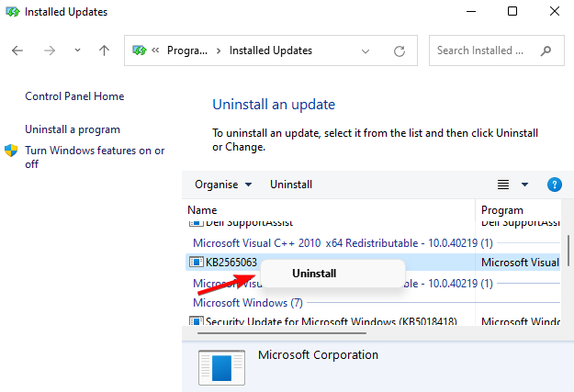This screenshot has width=574, height=392.
Task: Choose Uninstall from the context menu
Action: tap(332, 274)
